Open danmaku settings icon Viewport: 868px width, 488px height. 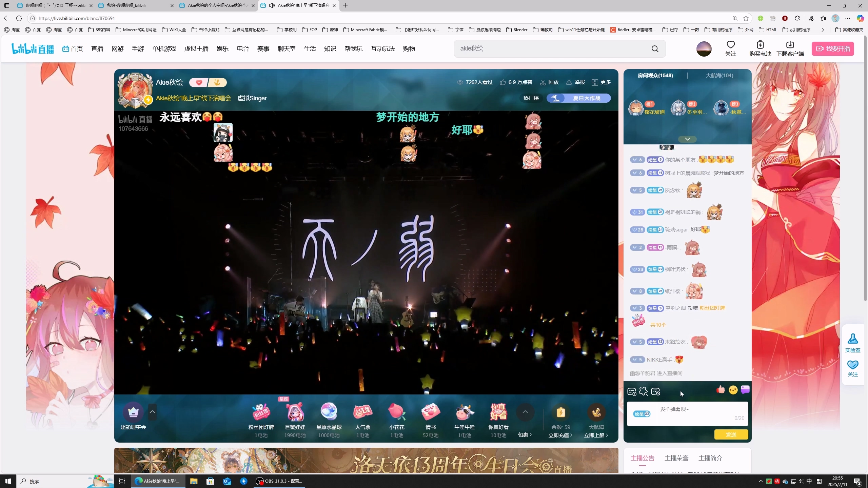pos(632,392)
